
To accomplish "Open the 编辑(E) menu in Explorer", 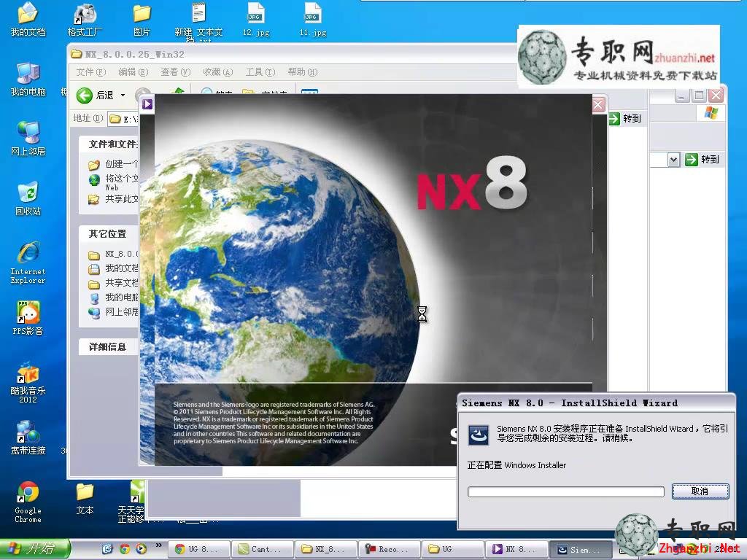I will [133, 72].
